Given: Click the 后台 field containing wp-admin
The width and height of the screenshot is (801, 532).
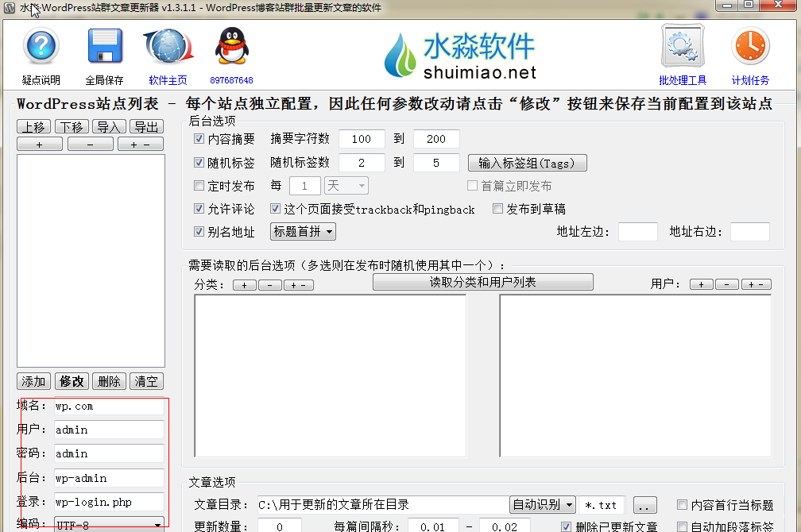Looking at the screenshot, I should 110,478.
